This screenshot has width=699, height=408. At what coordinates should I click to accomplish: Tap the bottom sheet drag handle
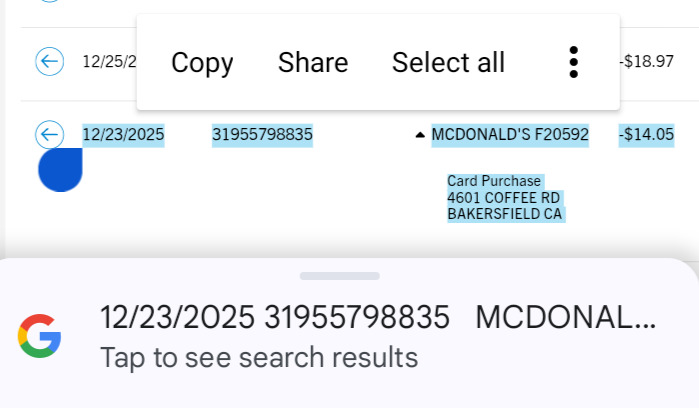pyautogui.click(x=339, y=276)
